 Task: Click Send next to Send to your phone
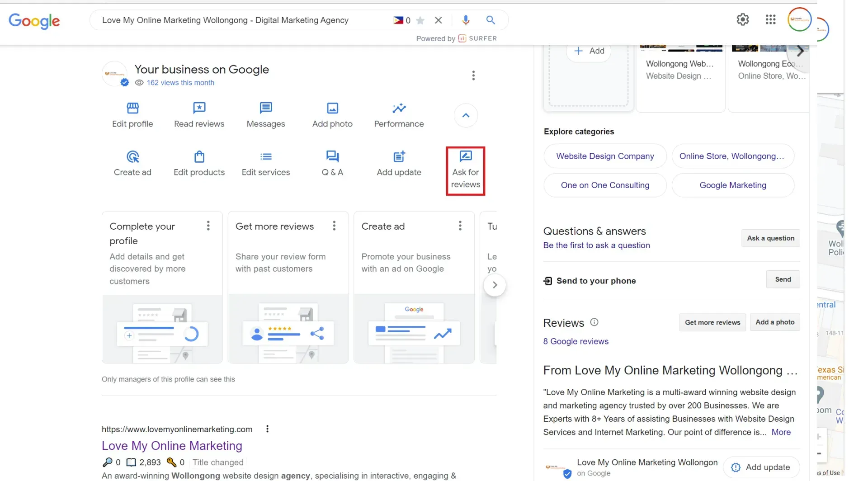[783, 279]
